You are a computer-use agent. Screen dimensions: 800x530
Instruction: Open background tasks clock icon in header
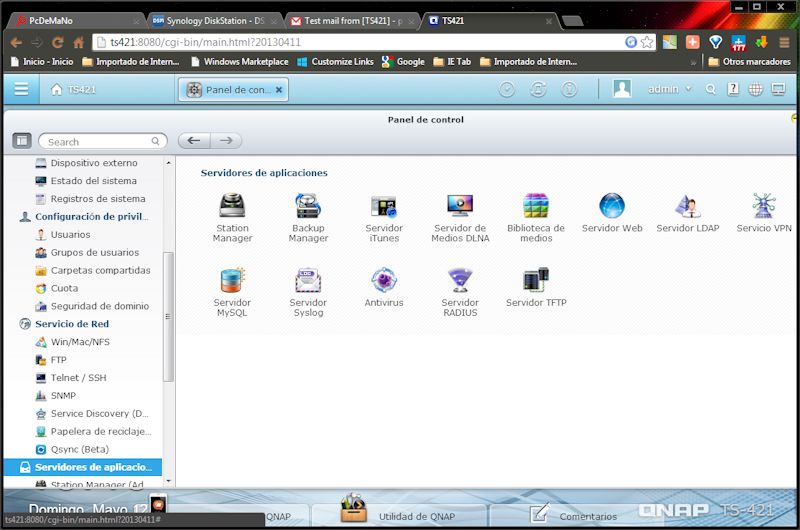507,89
